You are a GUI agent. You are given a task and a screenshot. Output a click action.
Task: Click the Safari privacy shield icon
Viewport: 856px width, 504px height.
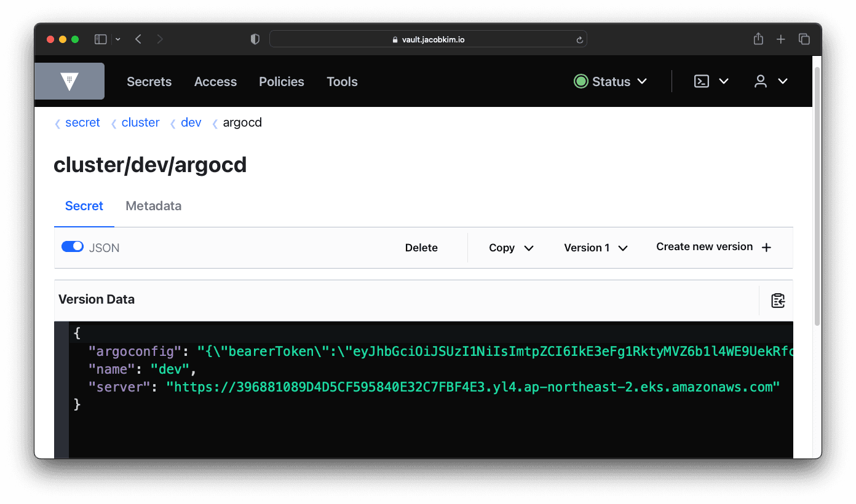tap(255, 39)
